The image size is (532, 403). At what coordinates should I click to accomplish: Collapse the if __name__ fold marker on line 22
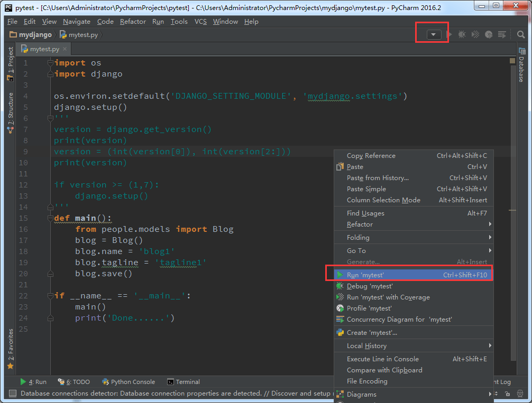click(51, 296)
